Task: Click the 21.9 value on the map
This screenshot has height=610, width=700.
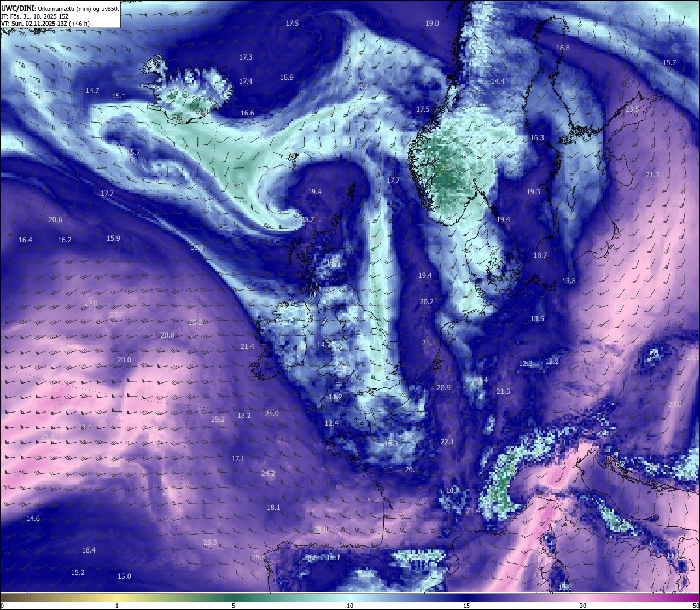Action: coord(272,414)
